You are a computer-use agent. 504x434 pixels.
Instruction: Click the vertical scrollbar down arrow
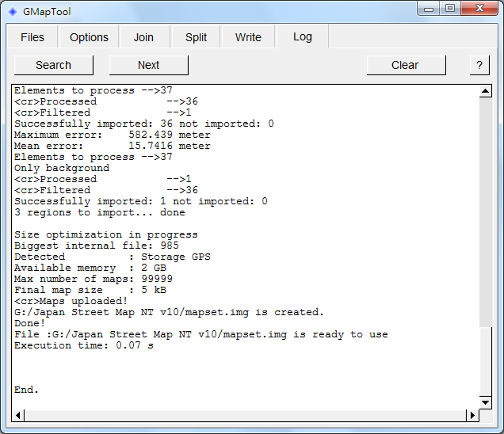tap(485, 402)
